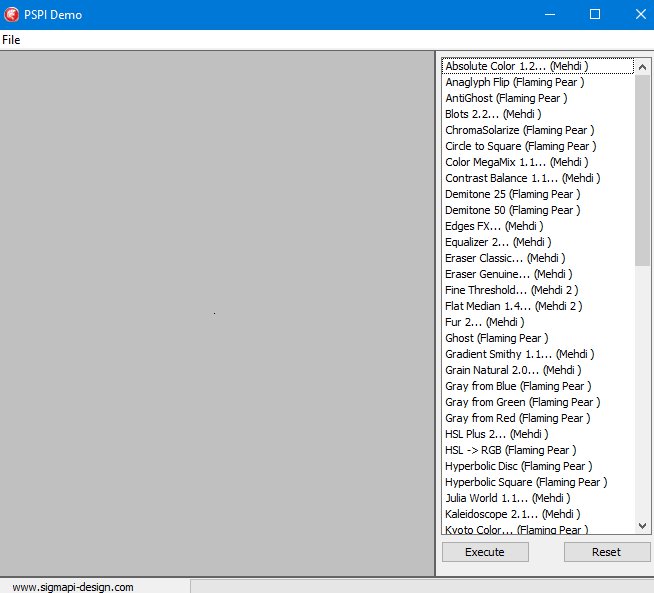Viewport: 654px width, 593px height.
Task: Select HSL -> RGB (Flaming Pear)
Action: 538,450
